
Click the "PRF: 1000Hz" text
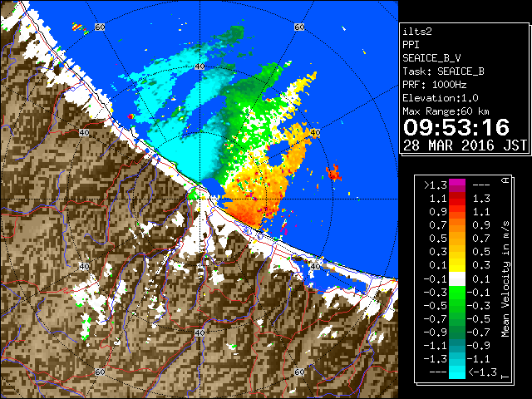(435, 85)
